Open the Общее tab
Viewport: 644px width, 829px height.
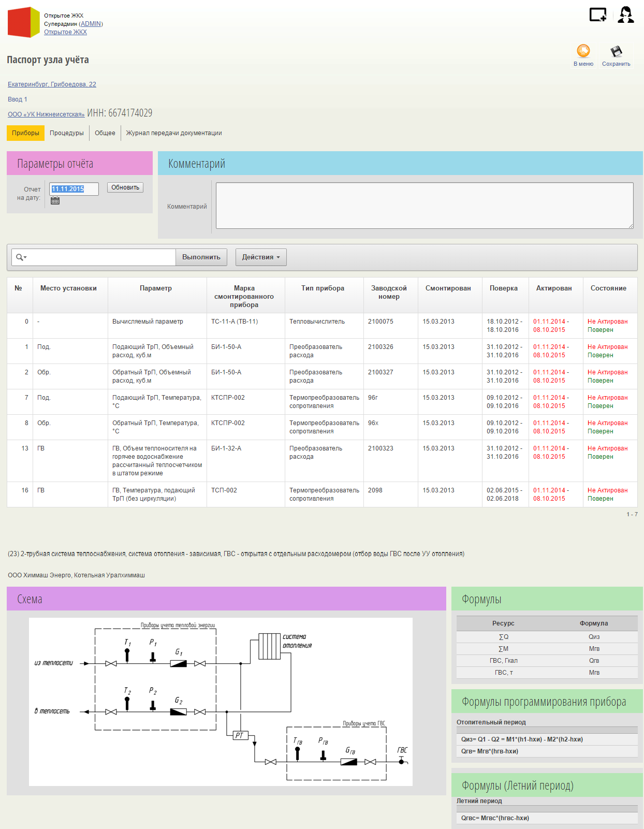[x=105, y=133]
